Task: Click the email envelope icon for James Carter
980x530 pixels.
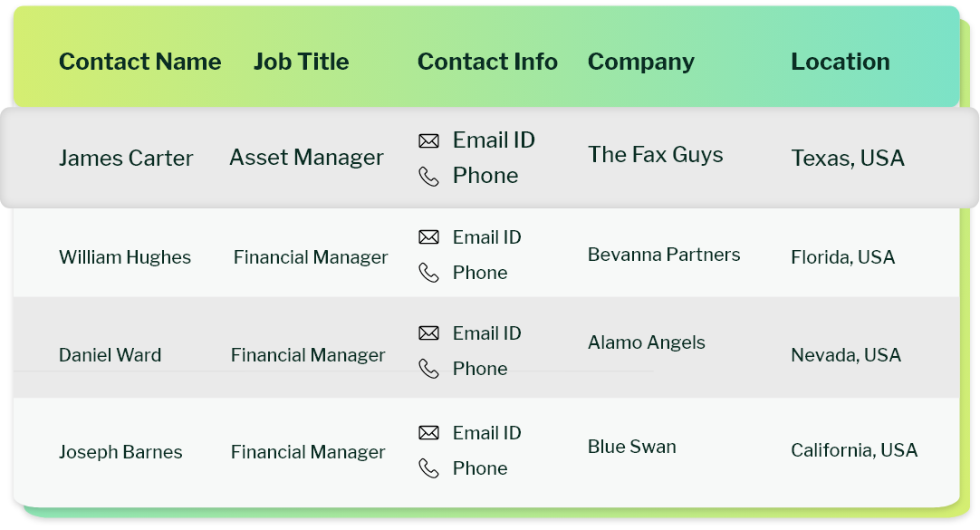Action: tap(428, 140)
